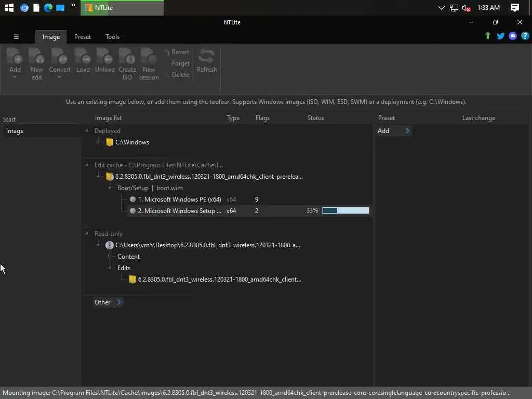Click the NTLite taskbar window button
The height and width of the screenshot is (399, 532).
[122, 8]
